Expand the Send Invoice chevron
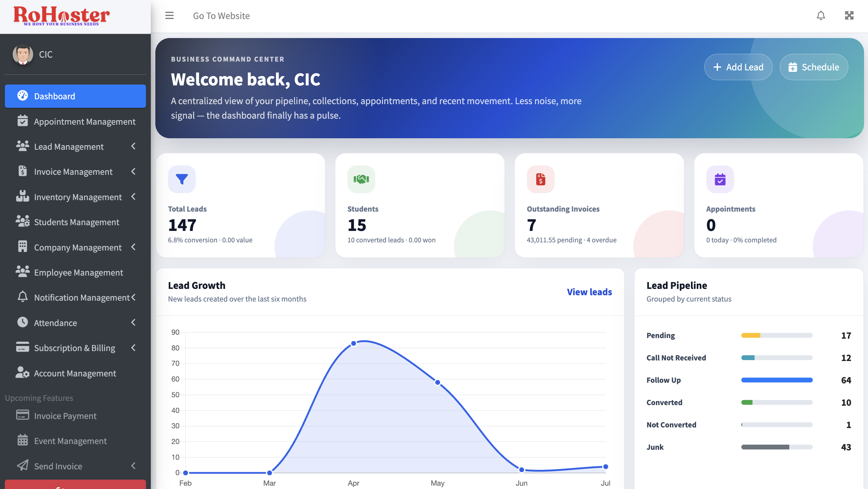The width and height of the screenshot is (868, 489). click(133, 466)
